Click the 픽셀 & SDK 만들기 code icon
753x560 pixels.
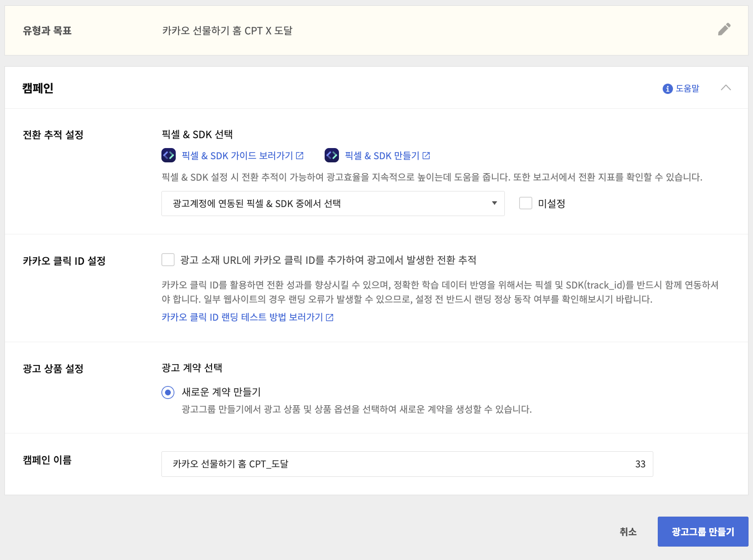(x=332, y=155)
